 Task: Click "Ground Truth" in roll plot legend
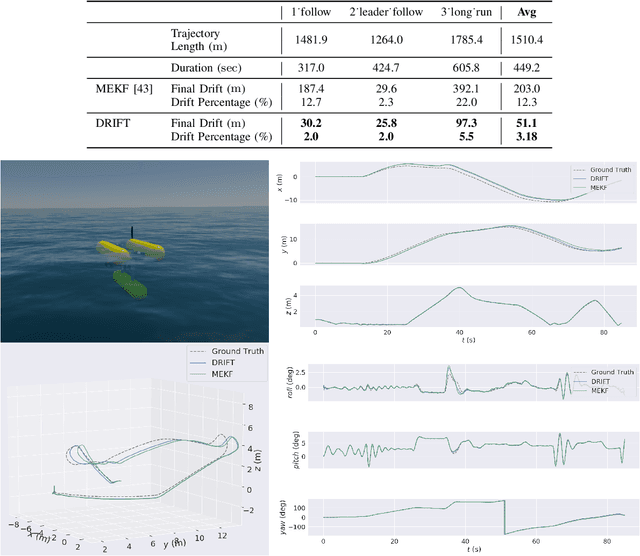point(612,372)
